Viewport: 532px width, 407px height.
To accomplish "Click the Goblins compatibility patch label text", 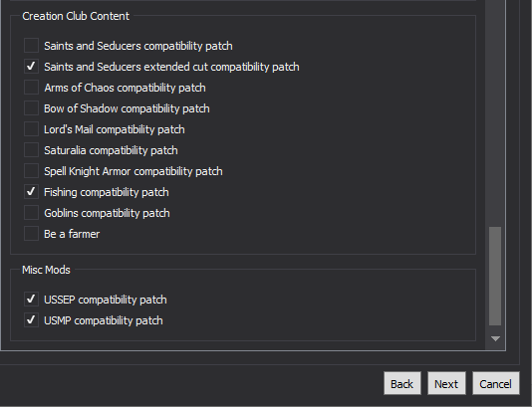I will pyautogui.click(x=107, y=213).
